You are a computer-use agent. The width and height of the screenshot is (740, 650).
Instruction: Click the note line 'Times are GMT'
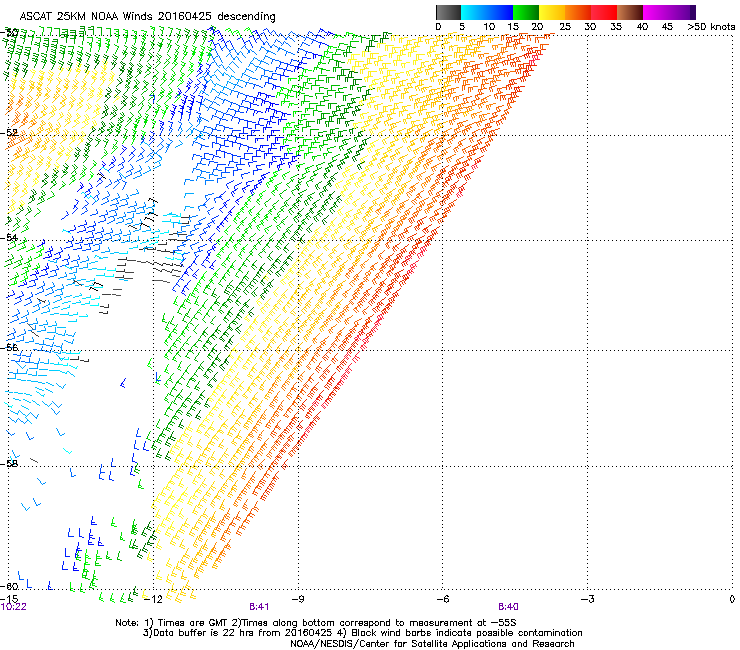click(193, 623)
